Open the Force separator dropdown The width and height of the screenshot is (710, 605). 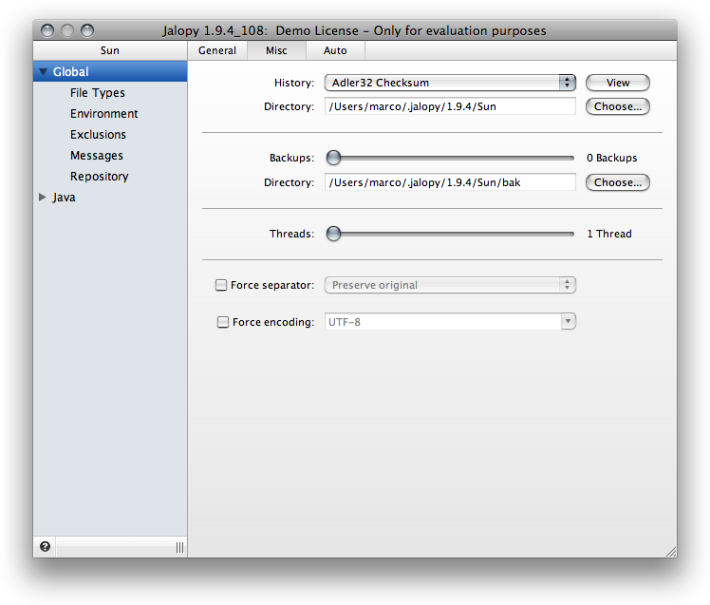[450, 285]
